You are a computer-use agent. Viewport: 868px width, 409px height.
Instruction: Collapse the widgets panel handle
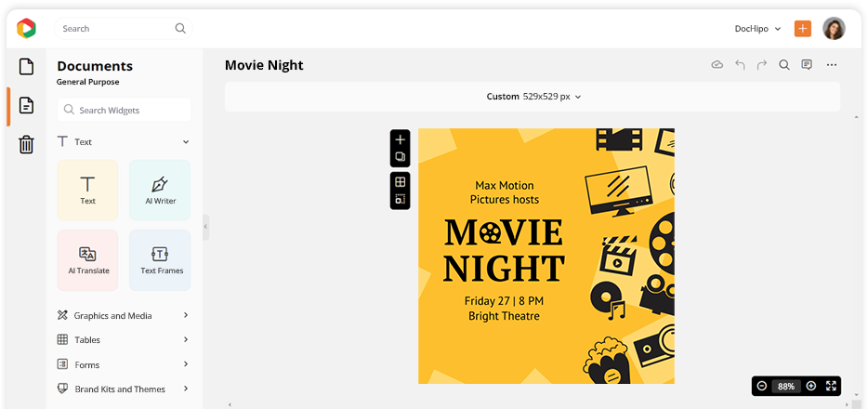pos(205,227)
